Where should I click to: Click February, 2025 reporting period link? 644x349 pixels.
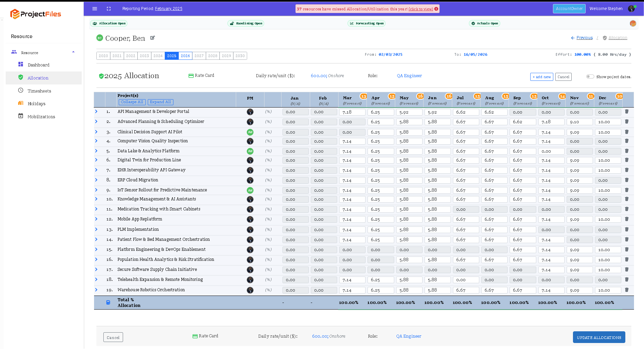pos(169,9)
